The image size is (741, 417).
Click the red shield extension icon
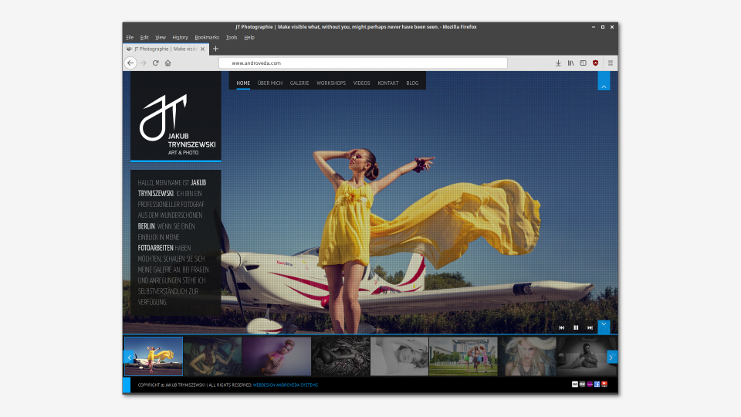595,63
